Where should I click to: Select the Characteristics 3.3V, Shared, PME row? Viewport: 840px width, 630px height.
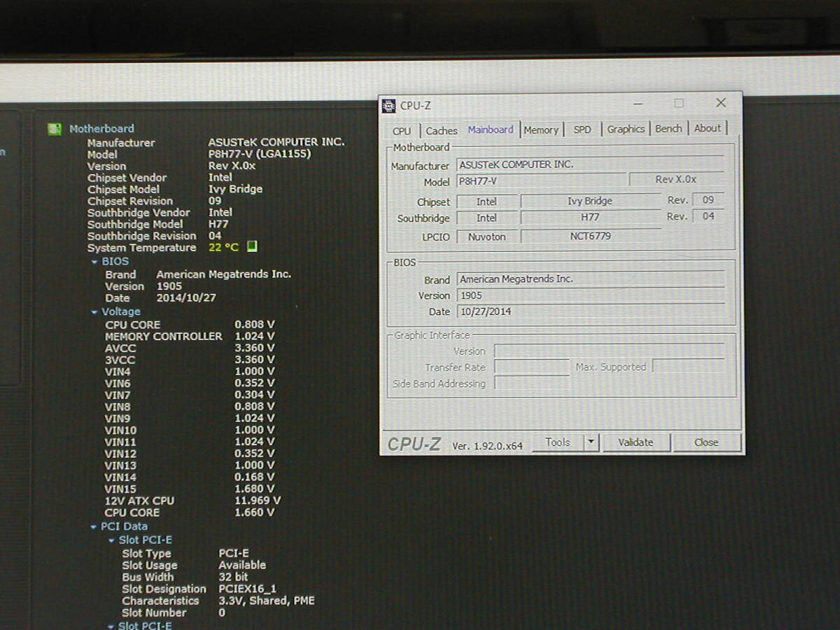[x=218, y=601]
